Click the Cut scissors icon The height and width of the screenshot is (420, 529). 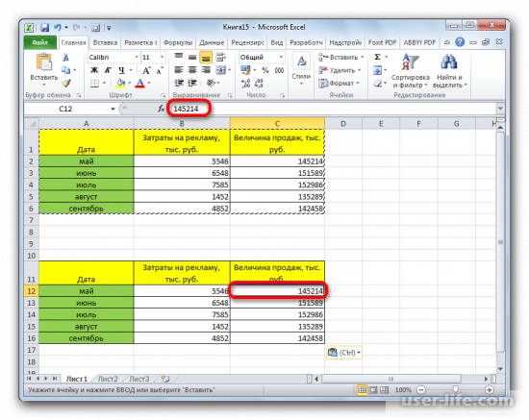pos(65,58)
